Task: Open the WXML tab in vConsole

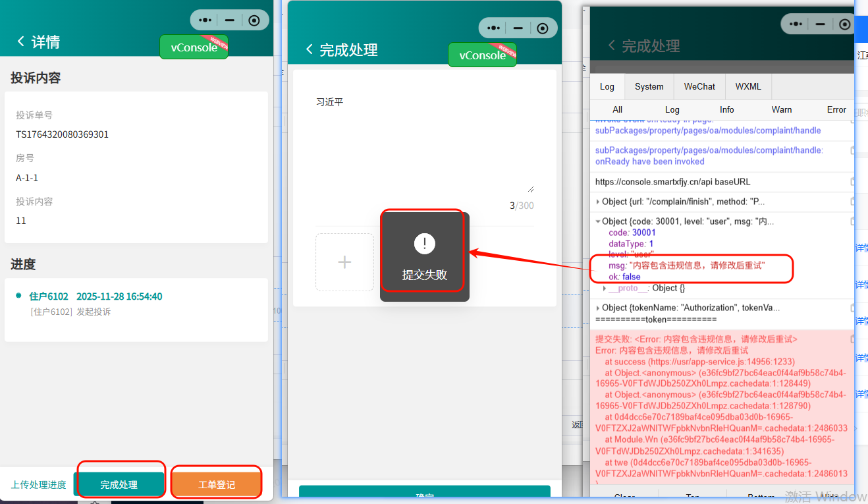Action: coord(747,86)
